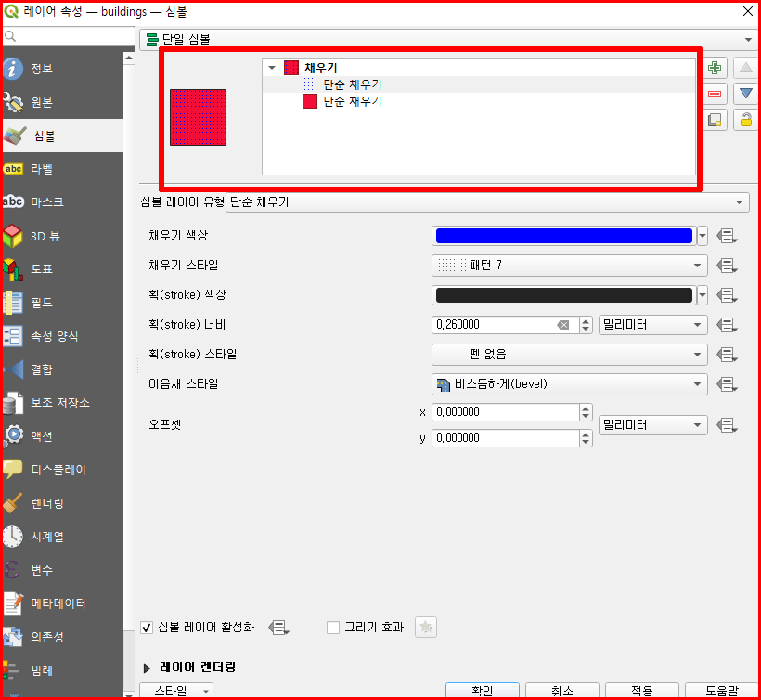Open the 도표 diagrams tab

62,269
